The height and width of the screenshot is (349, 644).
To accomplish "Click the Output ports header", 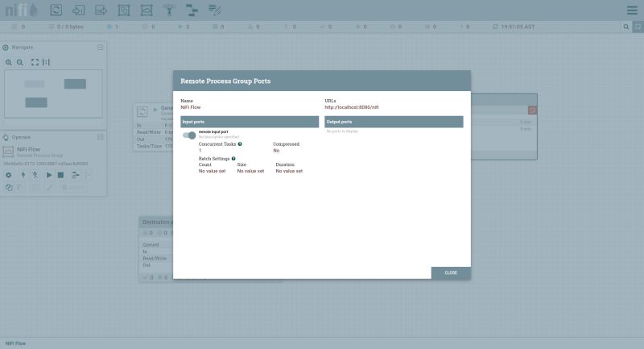I will [x=394, y=122].
